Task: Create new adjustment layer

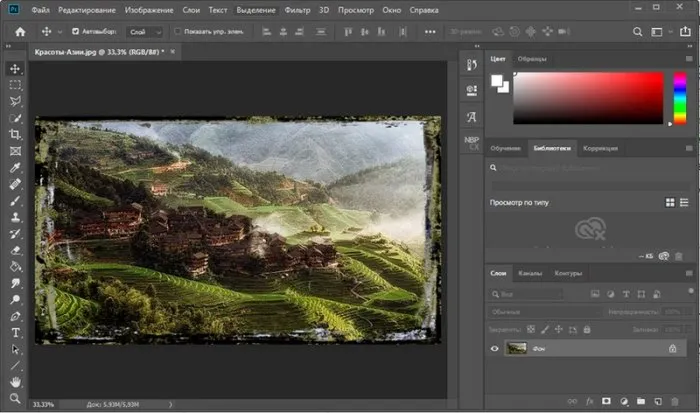Action: [x=624, y=401]
